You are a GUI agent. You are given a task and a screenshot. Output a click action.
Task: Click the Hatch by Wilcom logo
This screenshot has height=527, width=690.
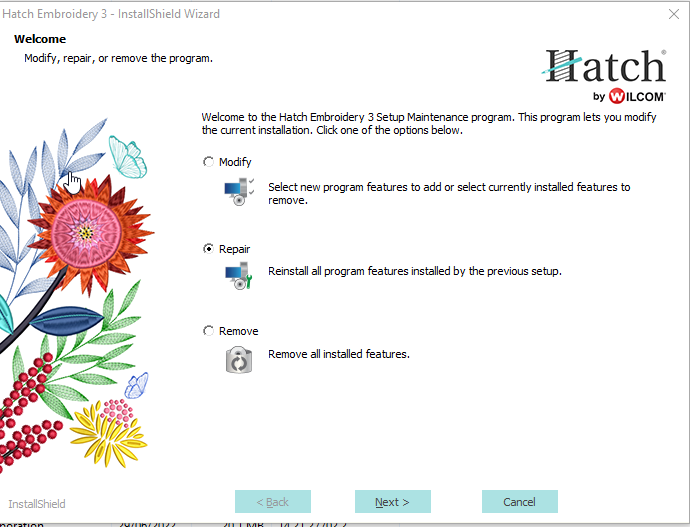coord(605,76)
